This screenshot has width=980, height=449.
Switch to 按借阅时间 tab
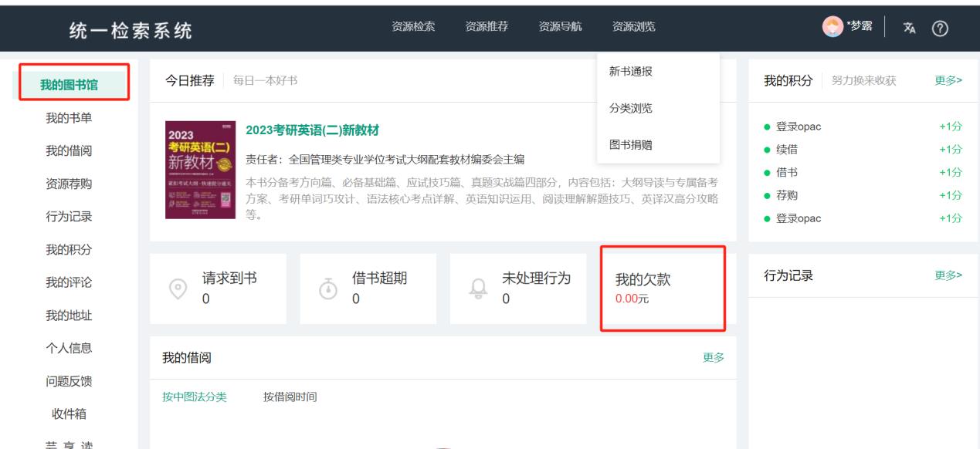[x=290, y=397]
